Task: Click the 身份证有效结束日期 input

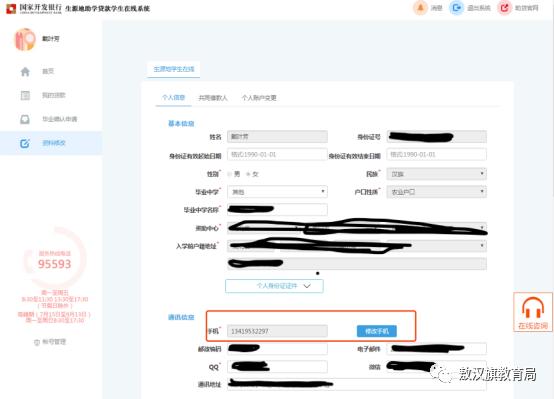Action: [x=436, y=155]
